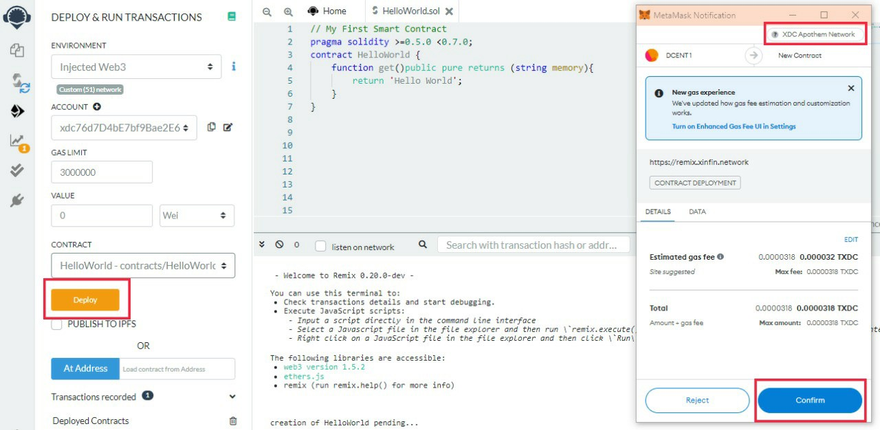The width and height of the screenshot is (880, 430).
Task: Click the orange Deploy button
Action: pos(85,300)
